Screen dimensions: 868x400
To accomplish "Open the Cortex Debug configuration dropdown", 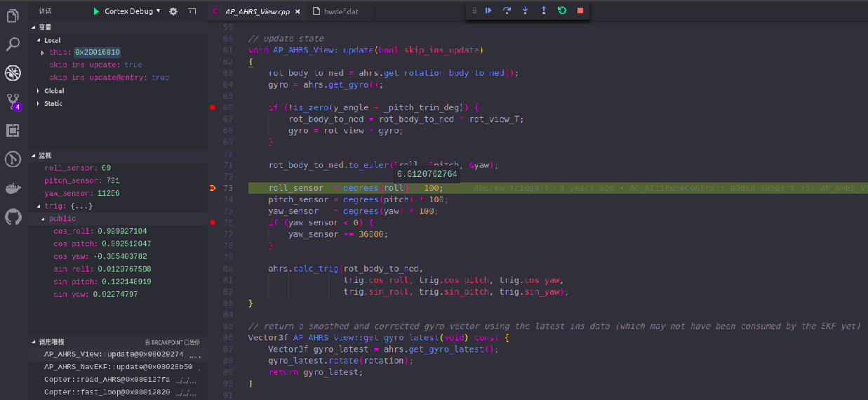I will click(x=133, y=11).
